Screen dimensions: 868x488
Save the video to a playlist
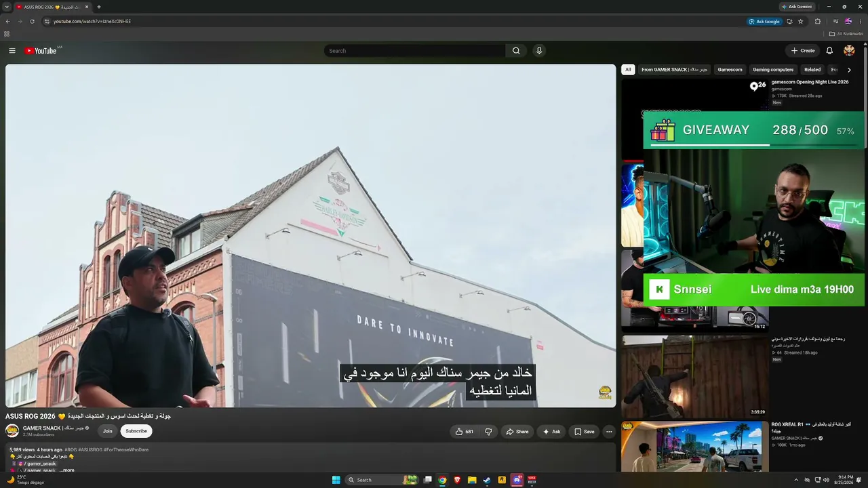[584, 432]
